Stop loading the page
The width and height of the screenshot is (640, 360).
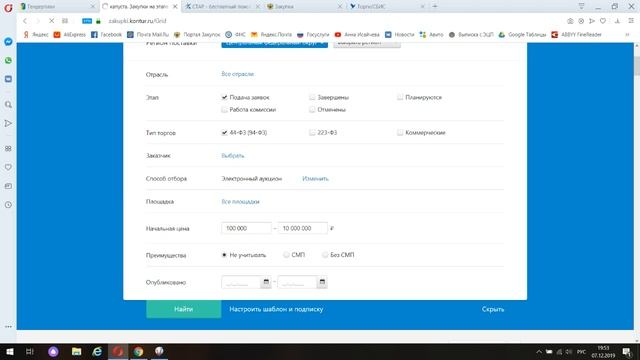[51, 21]
